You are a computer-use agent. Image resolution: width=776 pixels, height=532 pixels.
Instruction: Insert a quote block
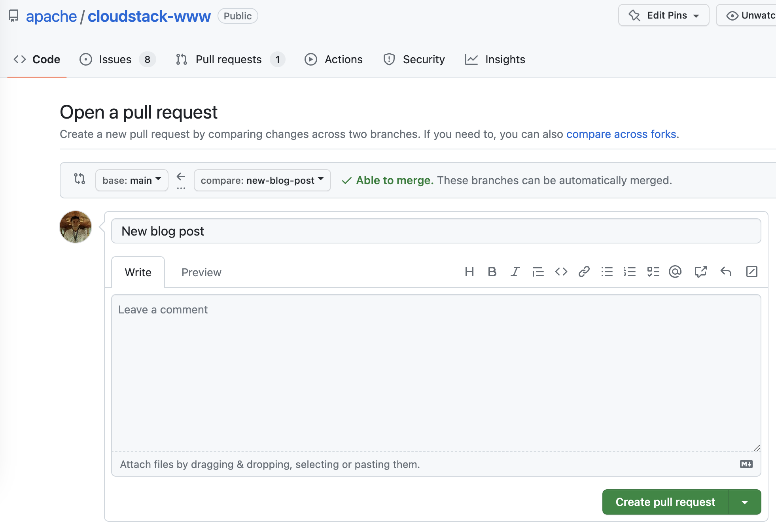tap(538, 272)
